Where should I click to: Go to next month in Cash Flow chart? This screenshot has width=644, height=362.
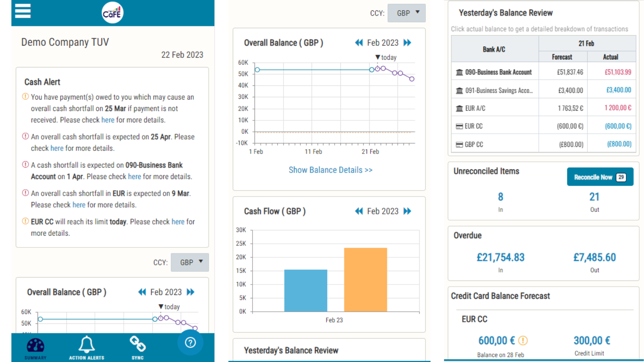point(407,211)
